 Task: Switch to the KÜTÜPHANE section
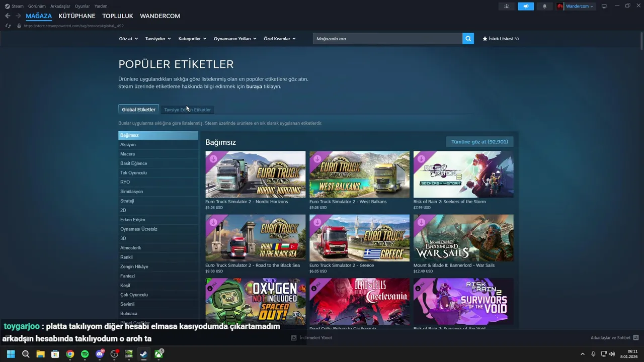[x=77, y=16]
